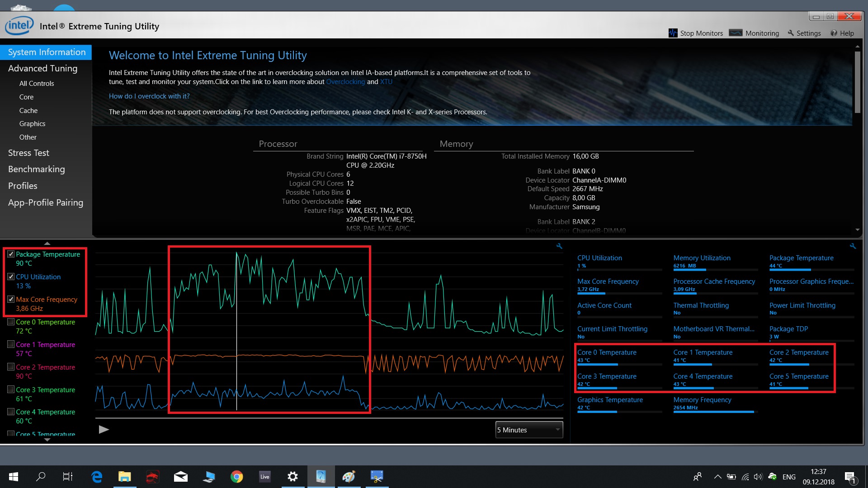868x488 pixels.
Task: Open the Benchmarking section
Action: click(x=36, y=169)
